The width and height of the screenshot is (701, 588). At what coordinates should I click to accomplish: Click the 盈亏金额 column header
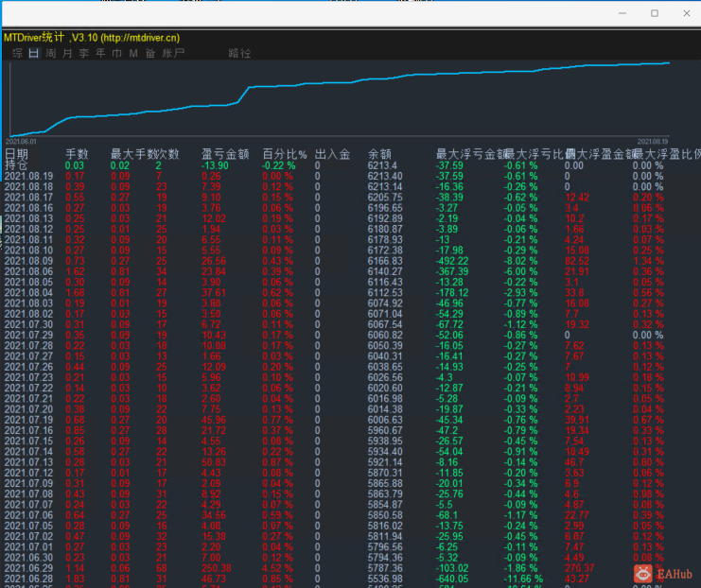(x=225, y=154)
